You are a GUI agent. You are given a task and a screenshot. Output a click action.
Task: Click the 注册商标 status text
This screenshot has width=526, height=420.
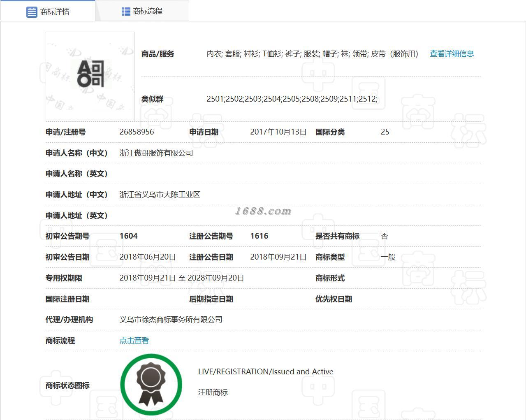[213, 392]
